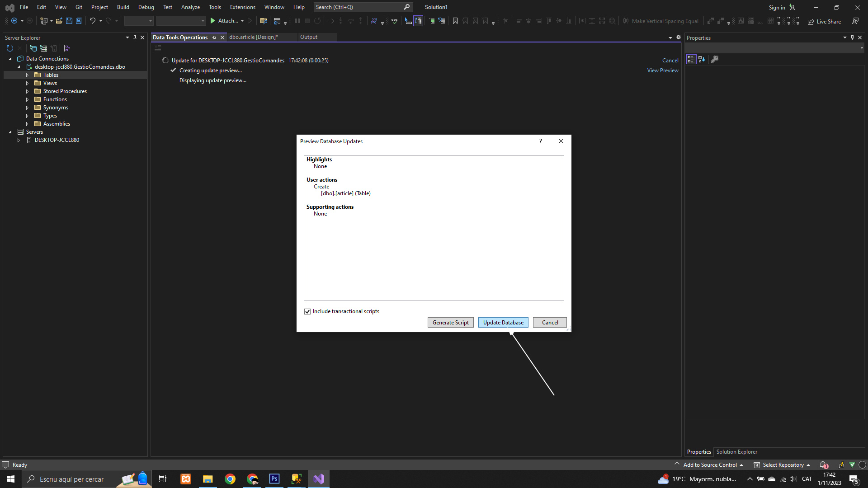Open the Extensions menu

tap(242, 7)
